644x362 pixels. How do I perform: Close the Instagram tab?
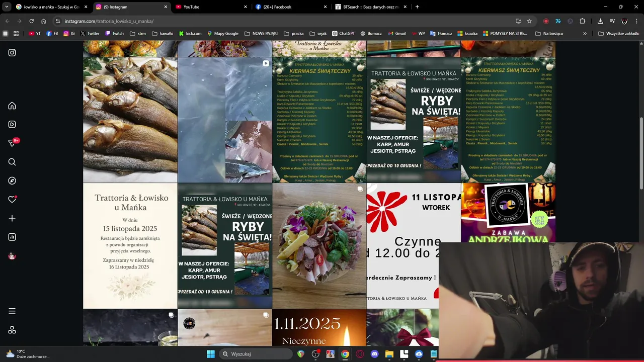point(166,7)
